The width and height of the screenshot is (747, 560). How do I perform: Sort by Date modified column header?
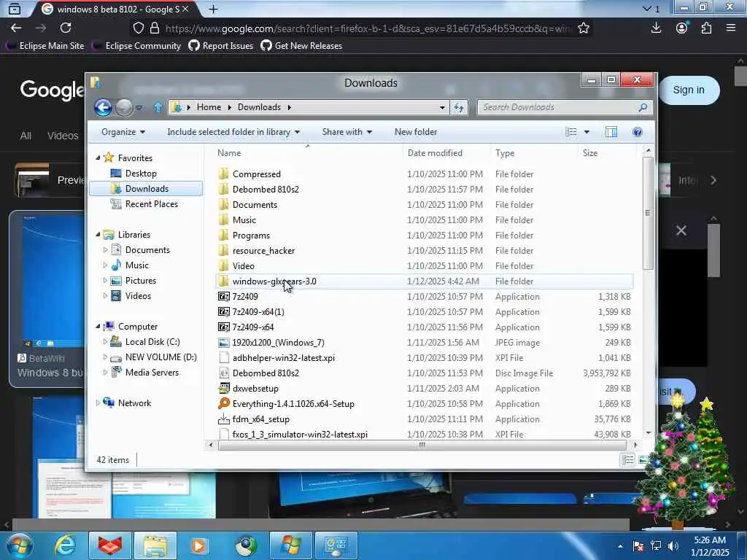pos(435,153)
